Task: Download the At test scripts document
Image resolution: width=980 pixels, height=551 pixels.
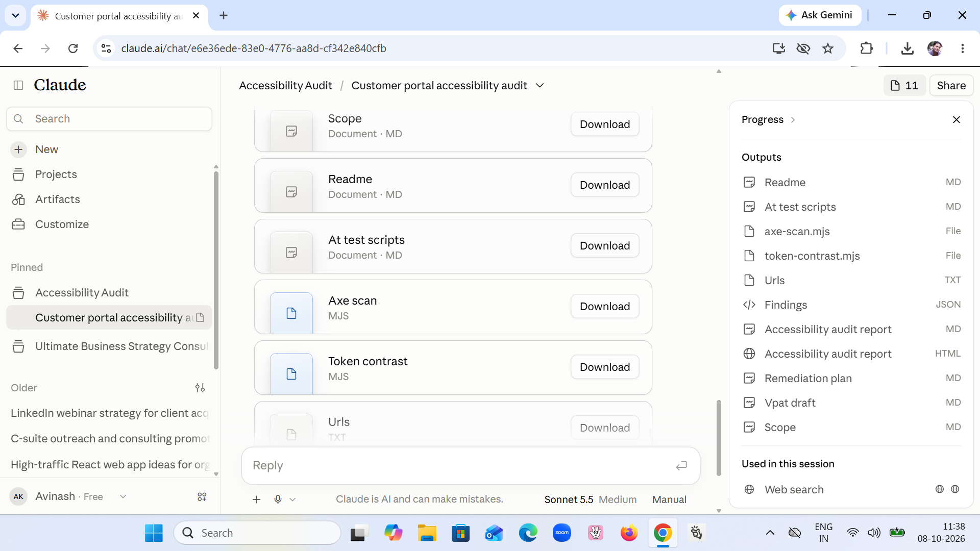Action: pos(605,246)
